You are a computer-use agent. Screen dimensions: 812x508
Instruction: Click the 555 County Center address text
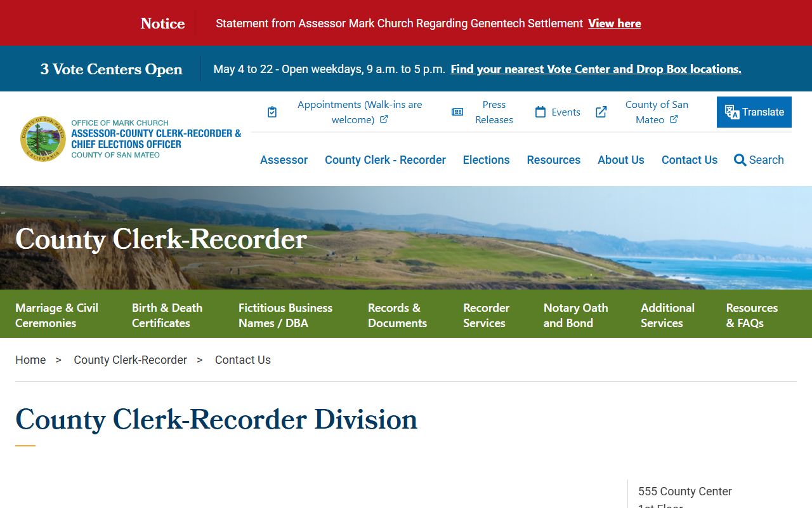pyautogui.click(x=685, y=491)
